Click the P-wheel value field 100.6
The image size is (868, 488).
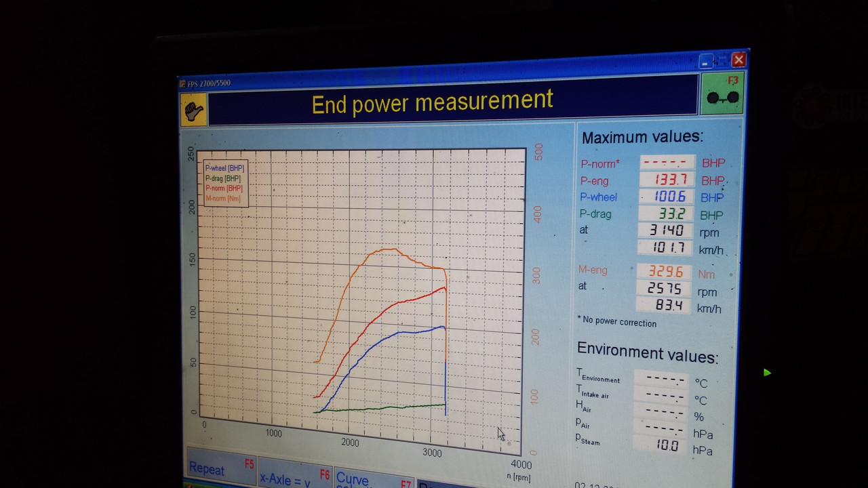tap(667, 197)
